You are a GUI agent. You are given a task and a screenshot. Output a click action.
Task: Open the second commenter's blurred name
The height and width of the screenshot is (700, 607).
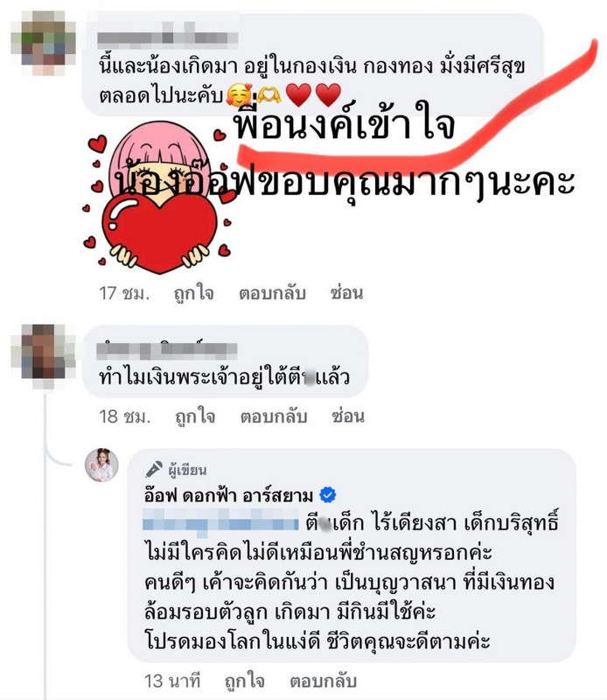coord(166,349)
